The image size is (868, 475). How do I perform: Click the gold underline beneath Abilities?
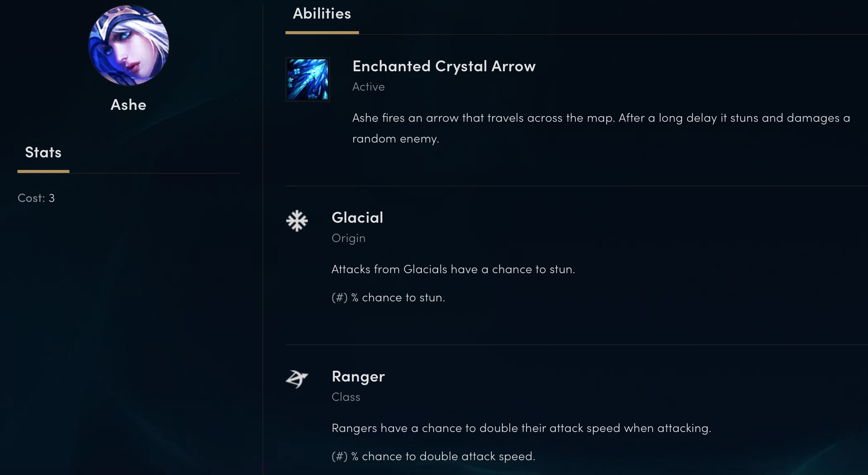(x=322, y=33)
